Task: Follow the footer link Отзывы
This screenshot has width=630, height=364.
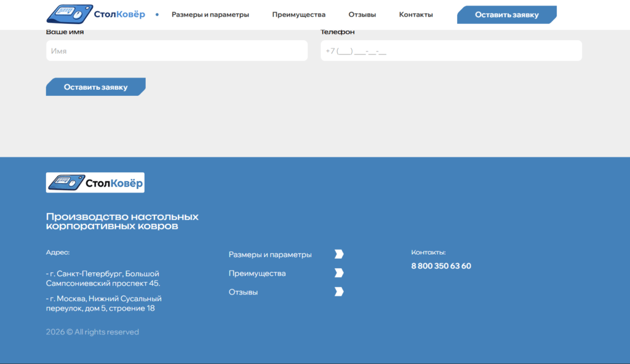Action: (243, 292)
